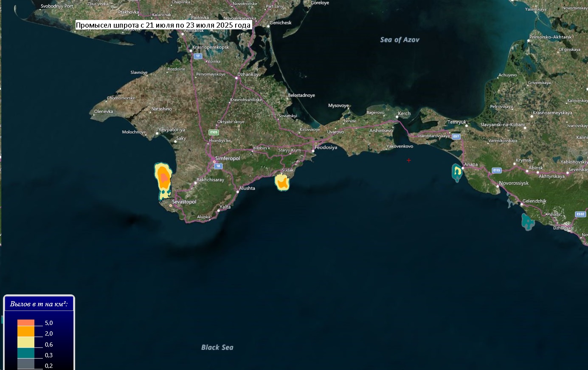Viewport: 588px width, 370px height.
Task: Click the map title 'Промысел шпрота с 21 июля...'
Action: 163,25
